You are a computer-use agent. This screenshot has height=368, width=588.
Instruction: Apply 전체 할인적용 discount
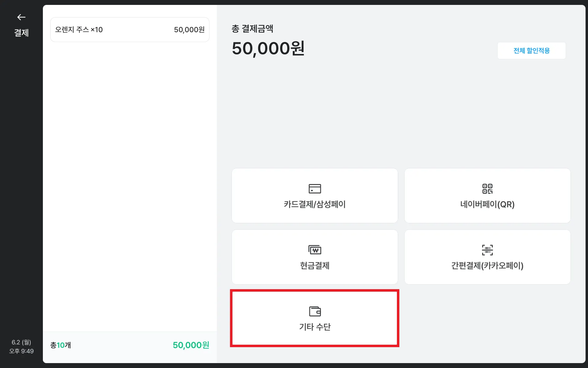click(531, 51)
